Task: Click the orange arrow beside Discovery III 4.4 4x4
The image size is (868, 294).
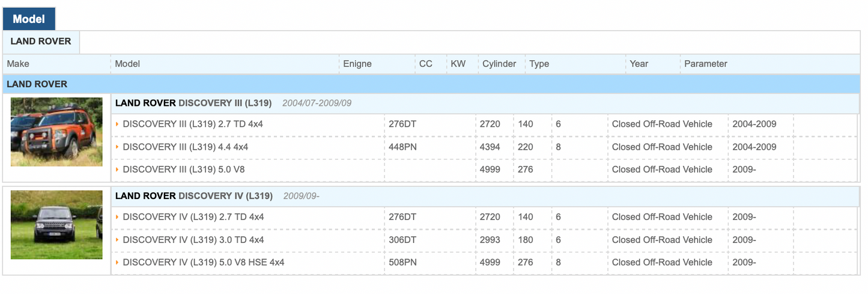Action: [118, 147]
